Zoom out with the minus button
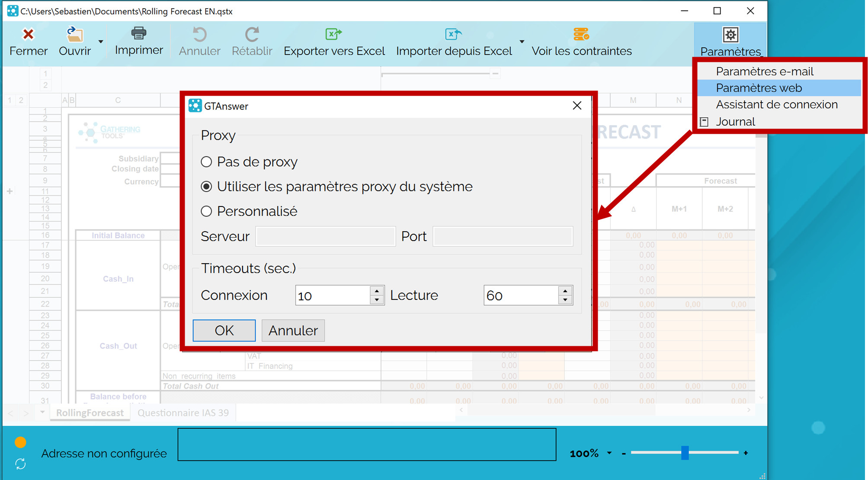 point(624,453)
